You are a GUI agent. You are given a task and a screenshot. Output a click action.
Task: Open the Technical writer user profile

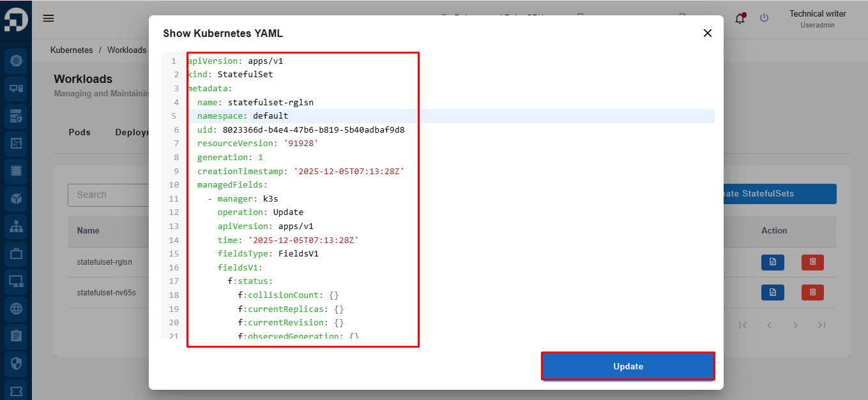coord(817,19)
